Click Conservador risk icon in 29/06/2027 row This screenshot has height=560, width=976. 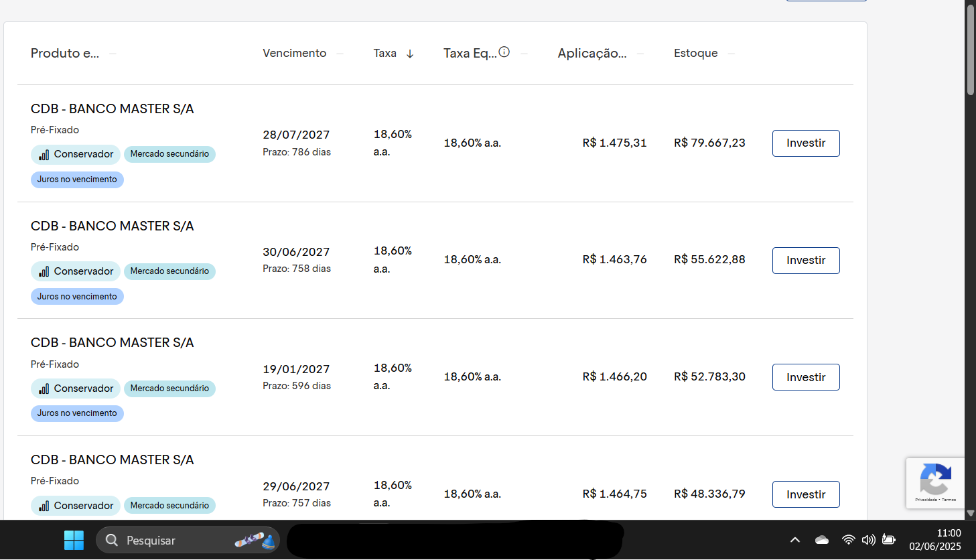44,506
